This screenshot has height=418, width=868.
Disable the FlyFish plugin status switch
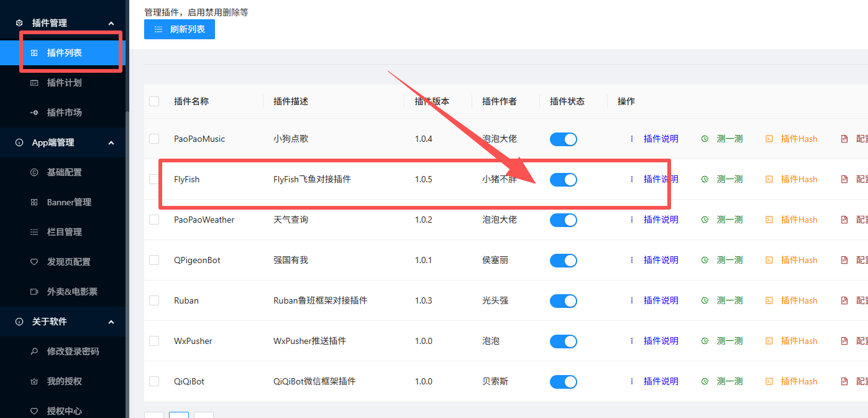[563, 180]
